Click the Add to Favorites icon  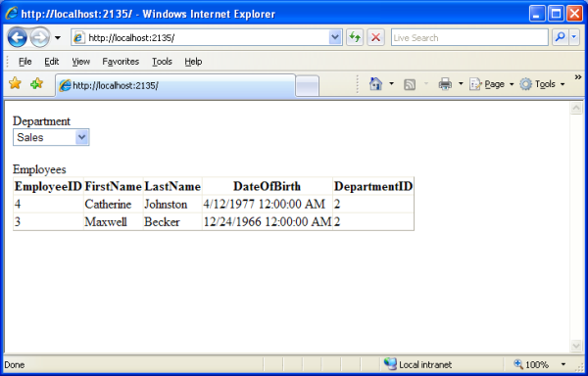pyautogui.click(x=37, y=83)
